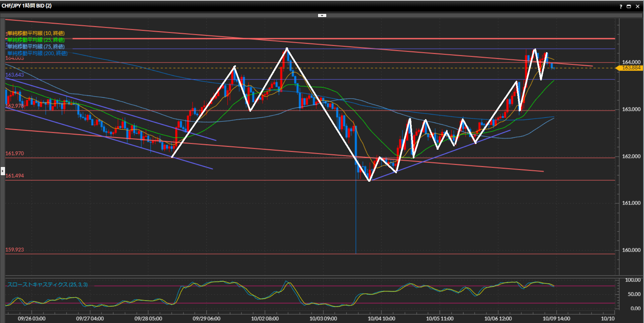Open the help question mark icon
Screen dimensions: 644x323
621,6
